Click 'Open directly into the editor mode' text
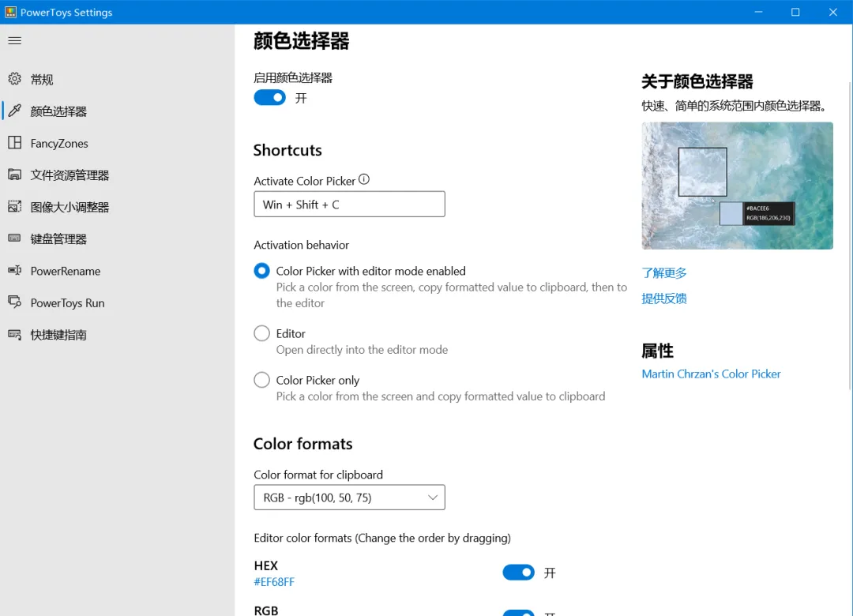Screen dimensions: 853x616 (362, 350)
